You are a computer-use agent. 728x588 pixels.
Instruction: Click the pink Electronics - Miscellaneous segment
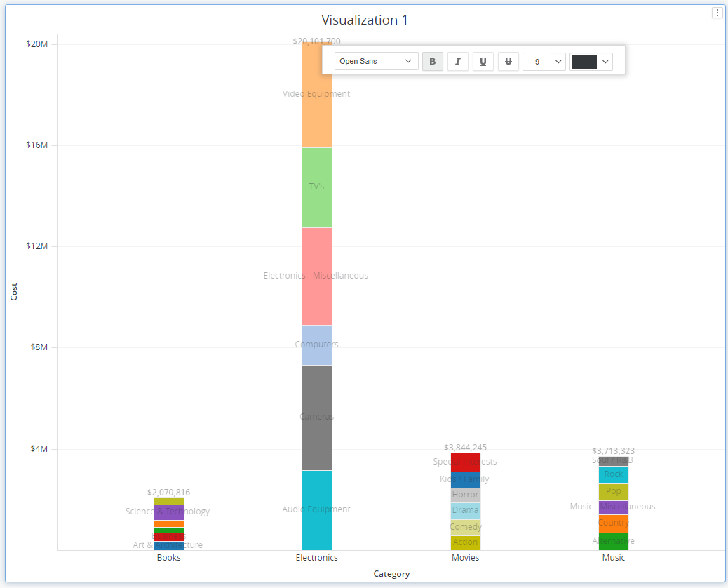click(317, 295)
